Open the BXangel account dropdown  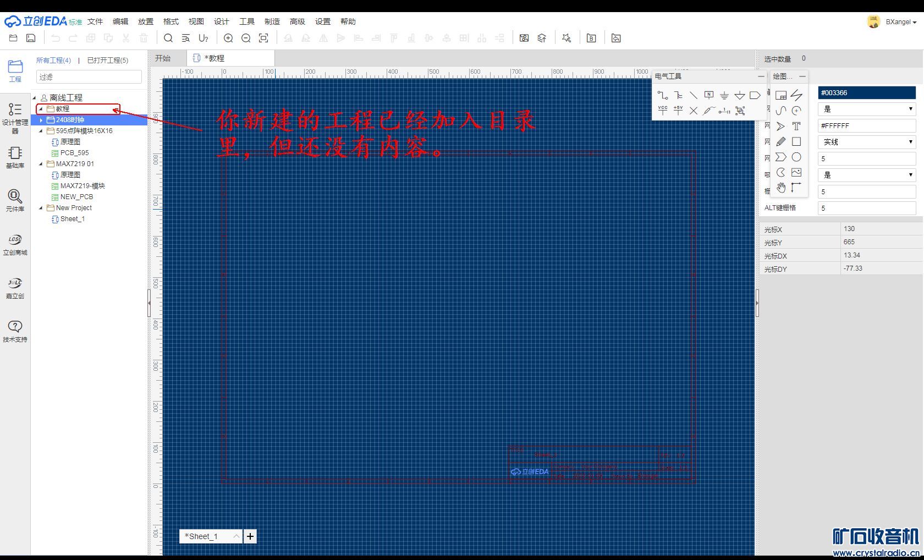click(900, 22)
